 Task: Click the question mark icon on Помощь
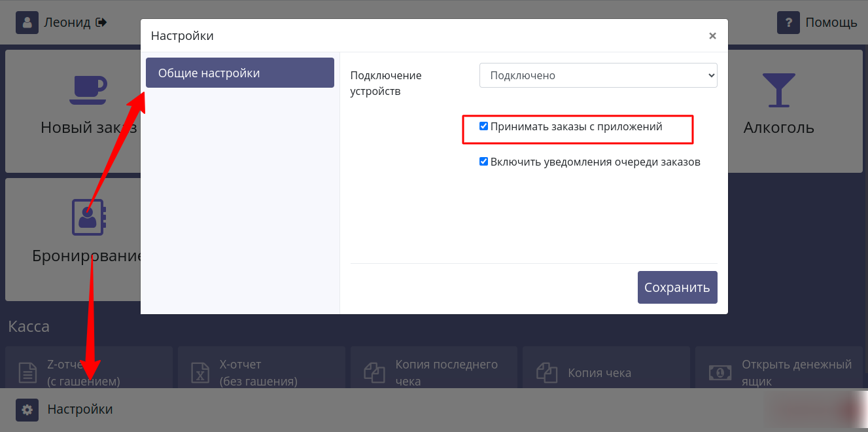[x=788, y=22]
